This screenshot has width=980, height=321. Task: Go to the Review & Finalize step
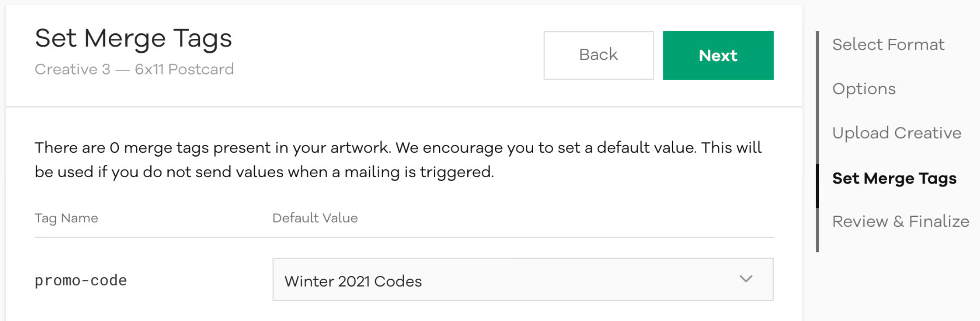[901, 222]
